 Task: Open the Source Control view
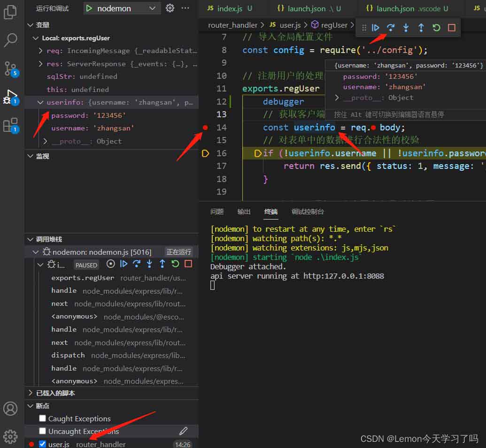coord(10,68)
